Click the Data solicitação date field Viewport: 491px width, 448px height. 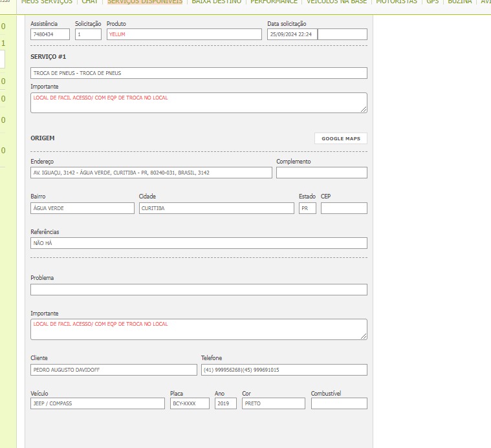point(292,34)
